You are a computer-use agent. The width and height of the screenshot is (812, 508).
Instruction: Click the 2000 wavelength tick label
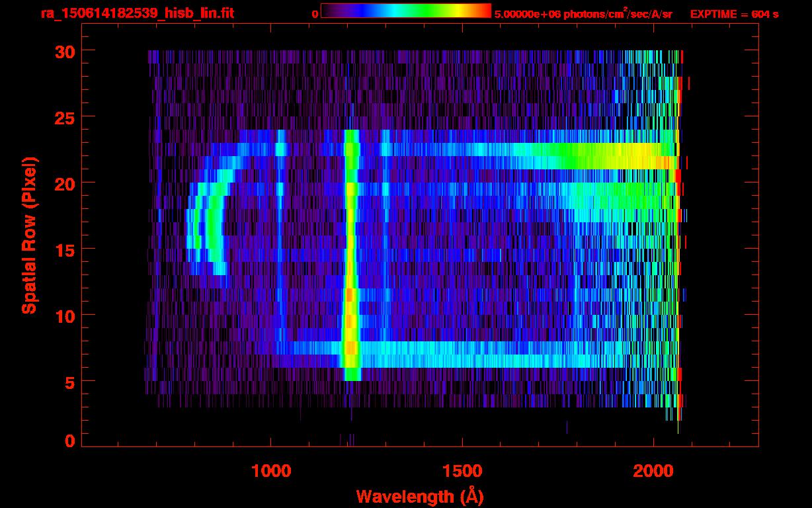(653, 470)
